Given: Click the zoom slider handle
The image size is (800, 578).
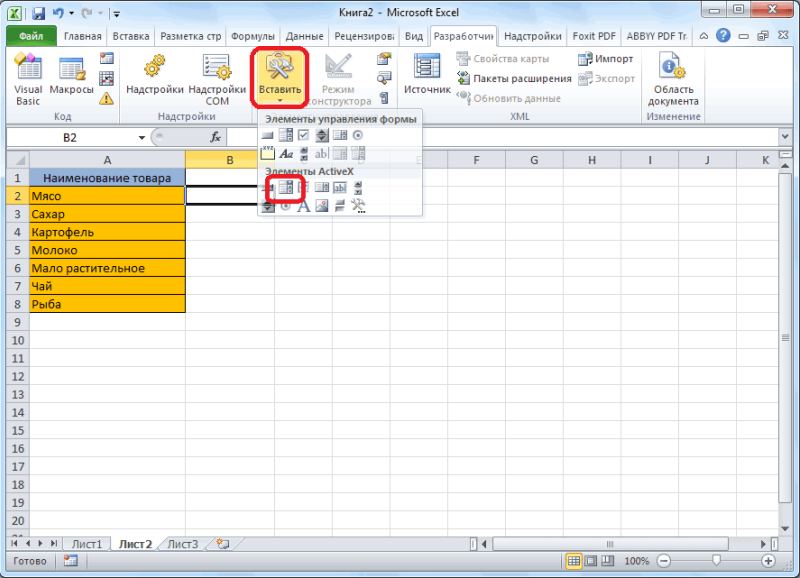Looking at the screenshot, I should (x=716, y=561).
